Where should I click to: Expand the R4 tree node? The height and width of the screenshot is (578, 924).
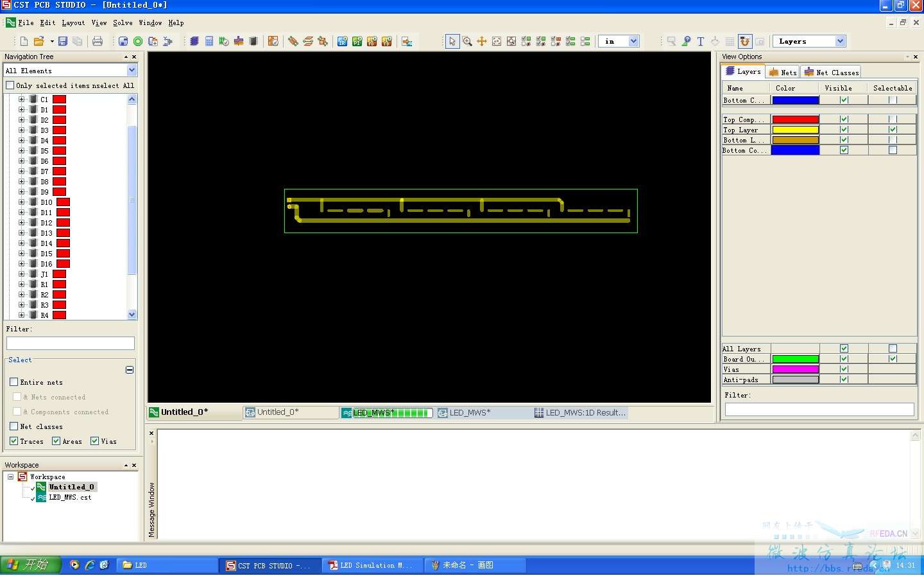[x=21, y=315]
